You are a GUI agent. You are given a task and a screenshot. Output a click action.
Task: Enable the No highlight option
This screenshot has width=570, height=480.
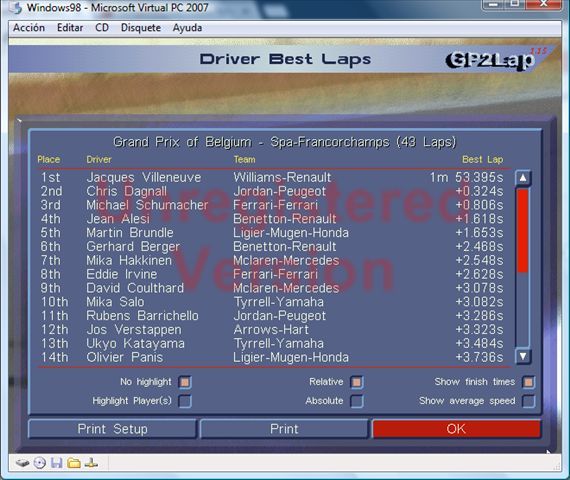click(185, 382)
